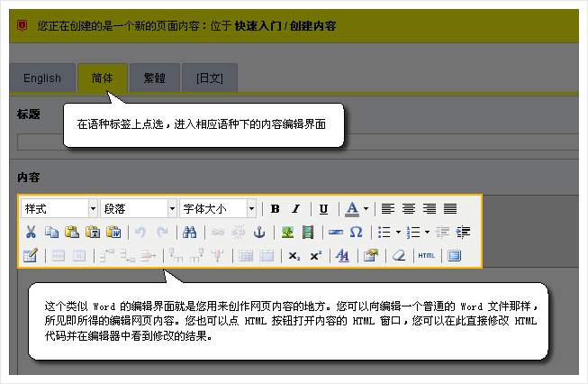The width and height of the screenshot is (588, 384).
Task: Click the Bold formatting icon
Action: coord(276,208)
